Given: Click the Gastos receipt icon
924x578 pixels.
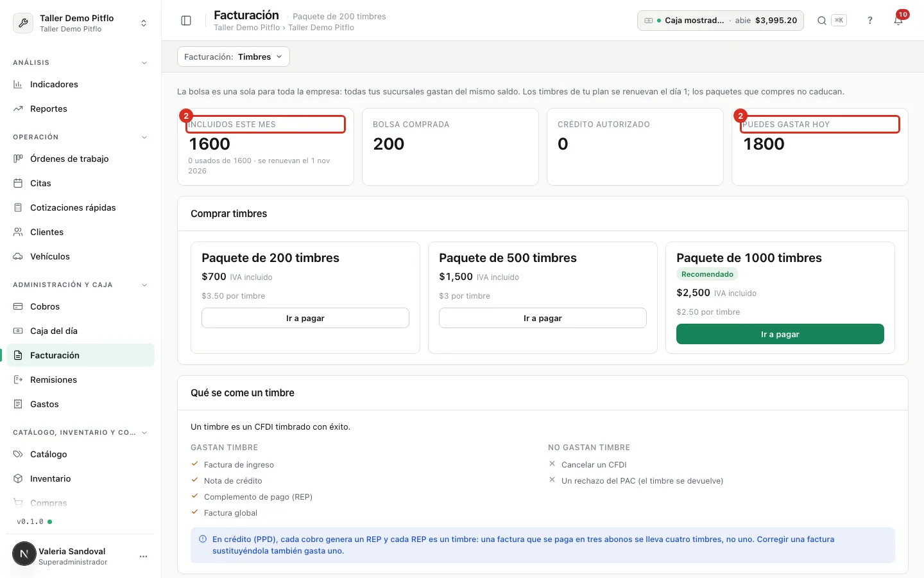Looking at the screenshot, I should tap(18, 404).
